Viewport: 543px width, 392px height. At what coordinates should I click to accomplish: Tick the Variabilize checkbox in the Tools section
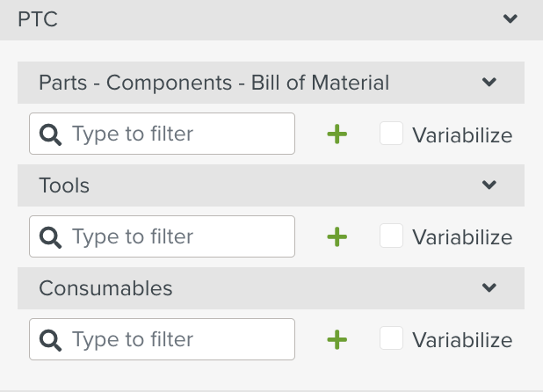(392, 236)
